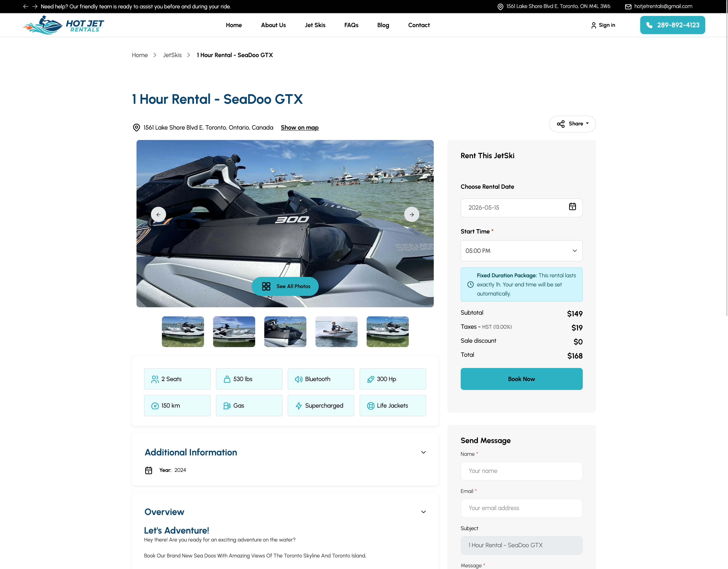Open the Contact menu item

[x=419, y=25]
